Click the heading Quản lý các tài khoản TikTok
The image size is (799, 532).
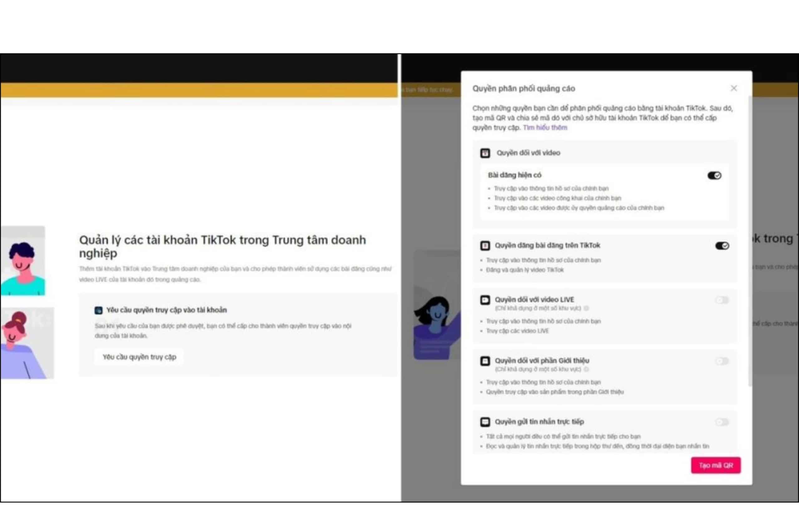pos(223,246)
